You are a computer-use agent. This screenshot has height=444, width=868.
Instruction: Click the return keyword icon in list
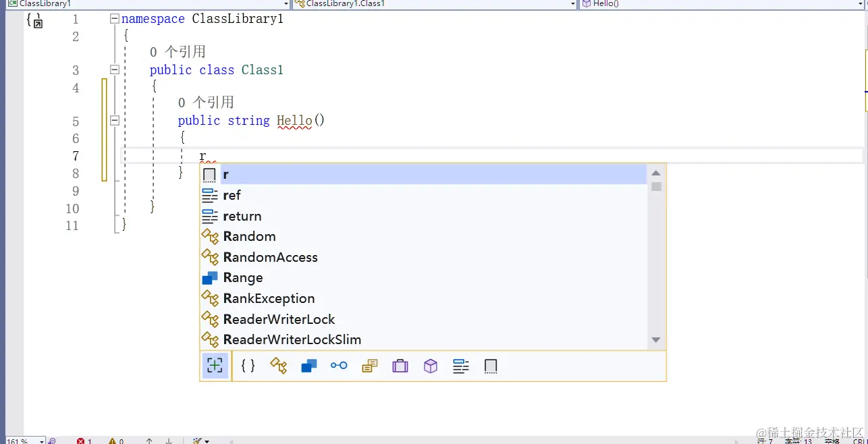(211, 216)
